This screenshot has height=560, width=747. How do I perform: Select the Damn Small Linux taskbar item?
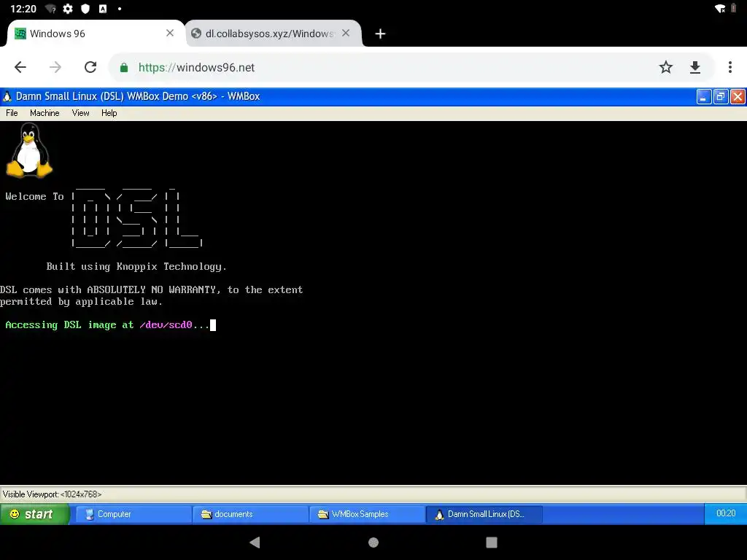pos(484,514)
